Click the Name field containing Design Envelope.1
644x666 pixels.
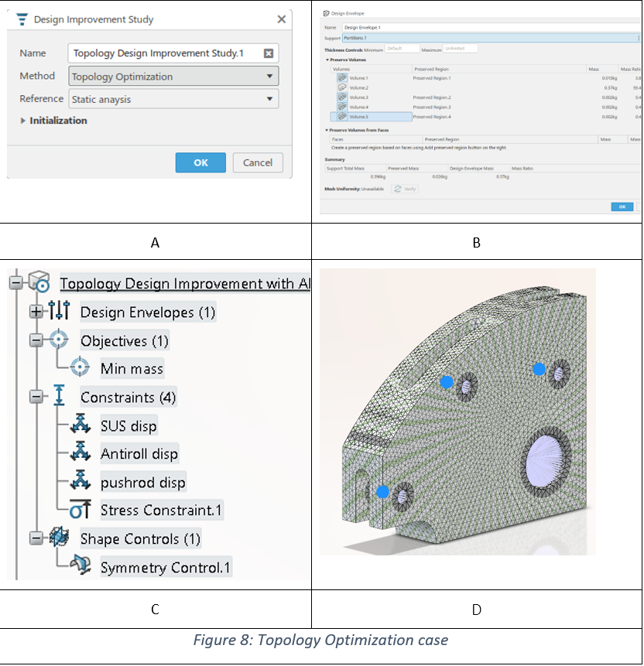point(492,28)
